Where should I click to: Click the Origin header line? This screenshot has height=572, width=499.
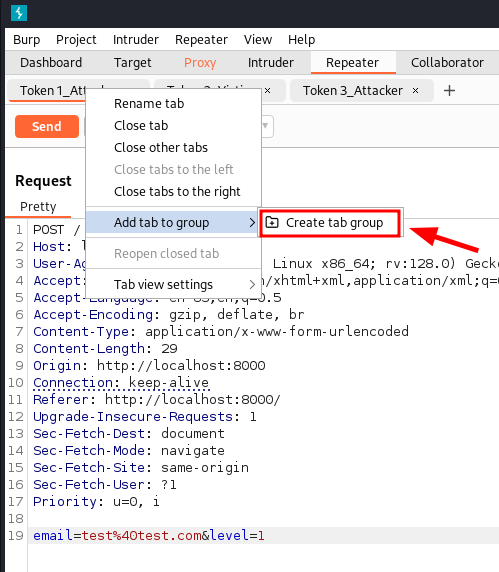pos(149,366)
